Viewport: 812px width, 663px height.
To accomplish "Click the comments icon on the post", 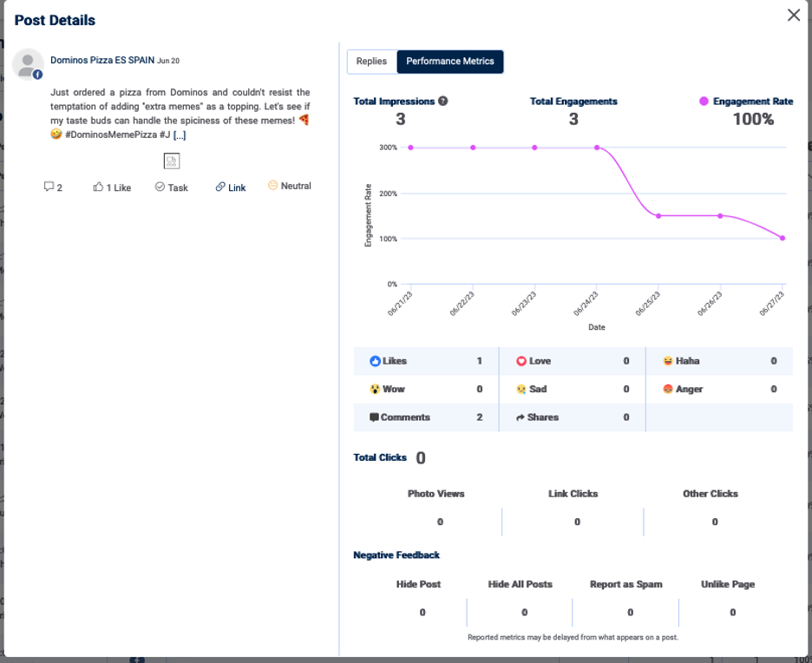I will pyautogui.click(x=47, y=187).
